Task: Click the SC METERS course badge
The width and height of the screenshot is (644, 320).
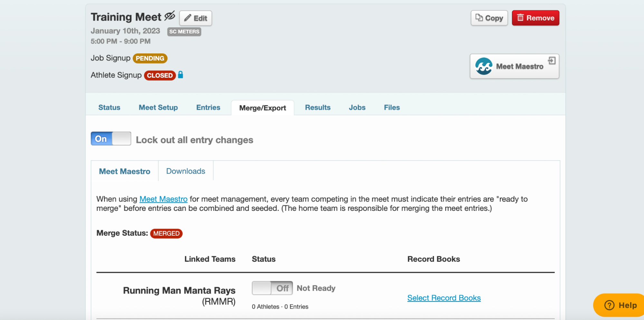Action: click(184, 32)
